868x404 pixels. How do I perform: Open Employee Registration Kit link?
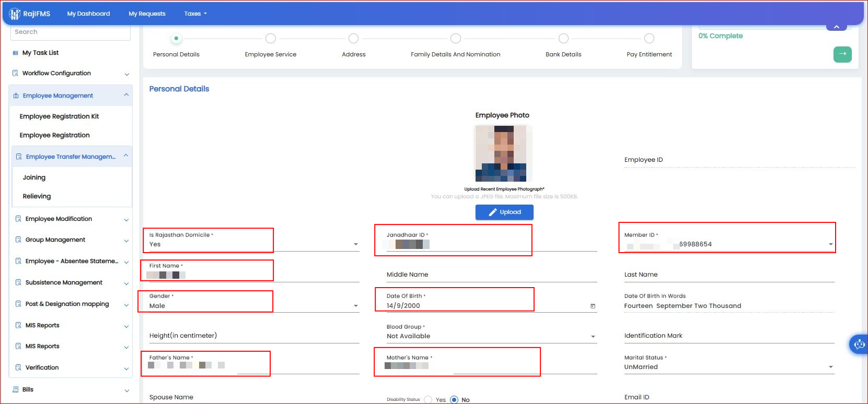click(x=59, y=116)
